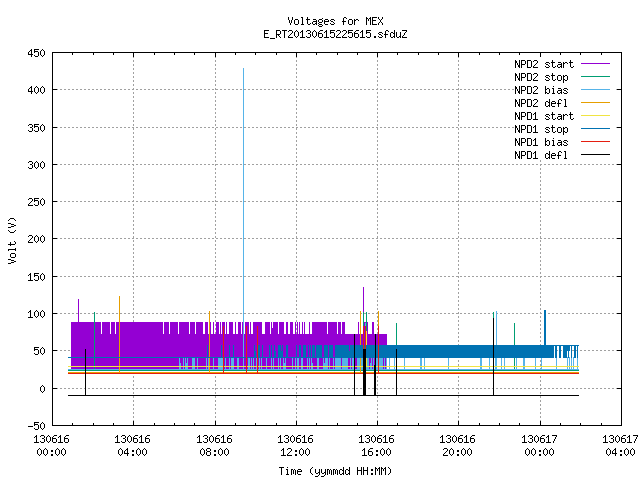Click the purple NPD2 start legend line
Viewport: 640px width, 480px height.
596,64
